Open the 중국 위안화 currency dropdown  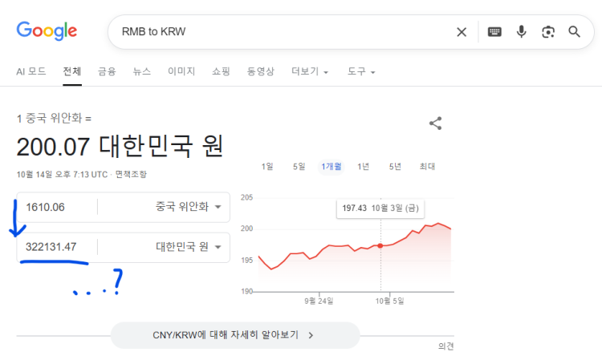(x=189, y=207)
